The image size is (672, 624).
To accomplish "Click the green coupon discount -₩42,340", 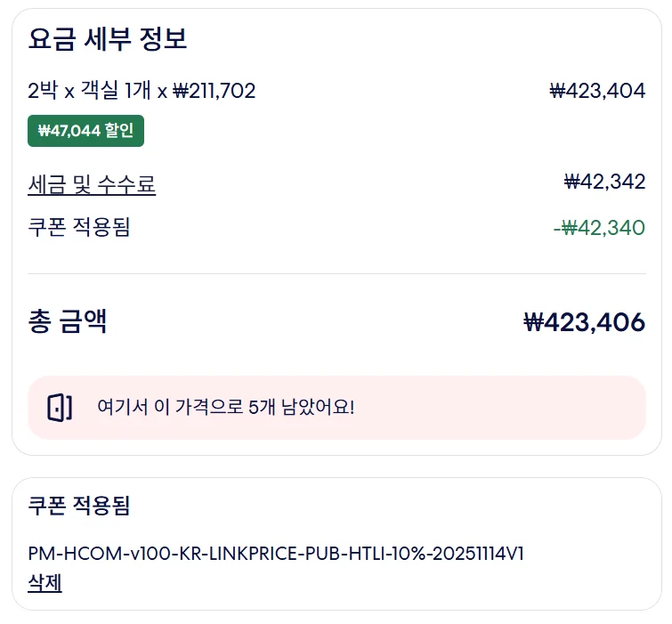I will point(599,228).
